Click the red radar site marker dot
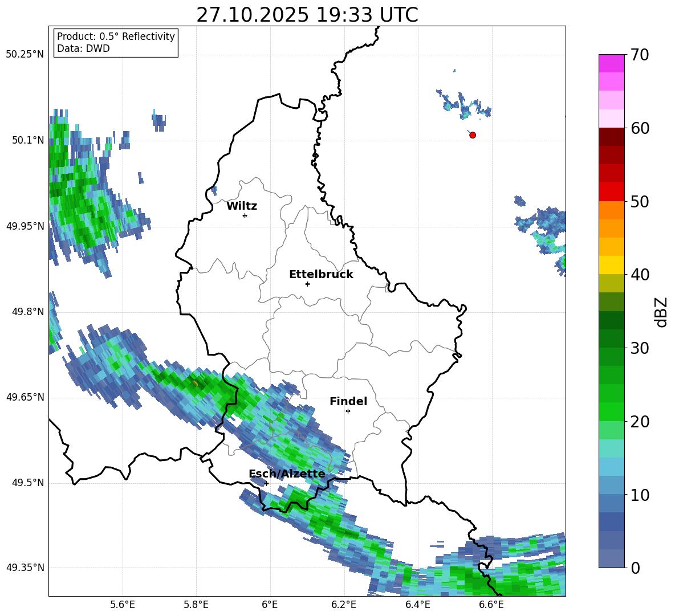This screenshot has height=616, width=675. [472, 135]
